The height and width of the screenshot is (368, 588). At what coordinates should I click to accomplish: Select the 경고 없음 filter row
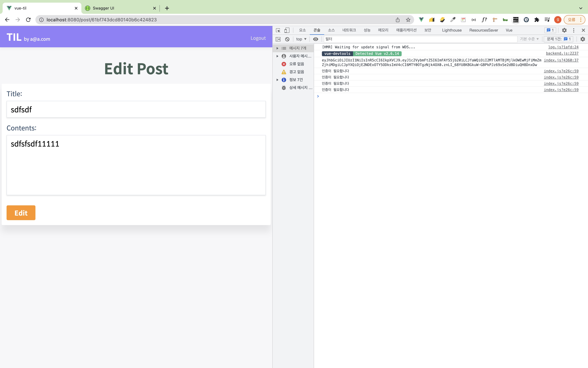[x=293, y=72]
